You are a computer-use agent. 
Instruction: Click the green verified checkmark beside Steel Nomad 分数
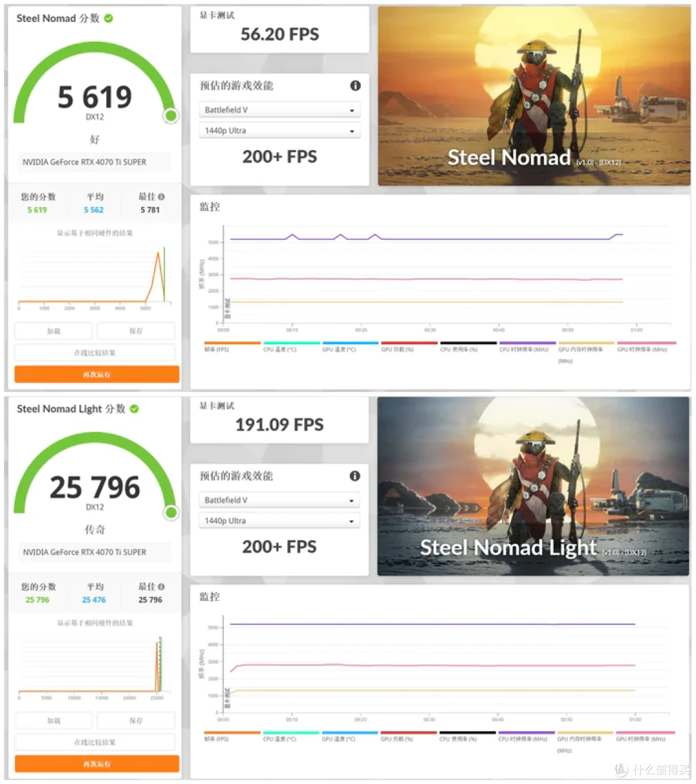(x=108, y=19)
